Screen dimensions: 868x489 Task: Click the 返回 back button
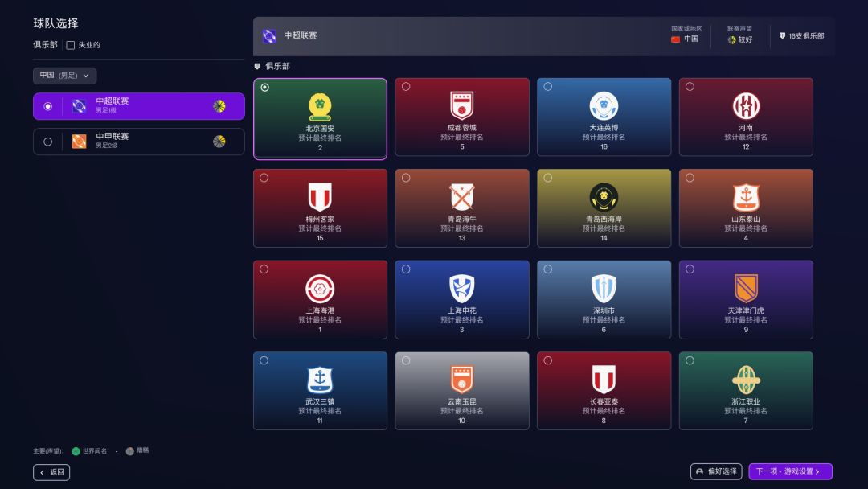tap(51, 472)
